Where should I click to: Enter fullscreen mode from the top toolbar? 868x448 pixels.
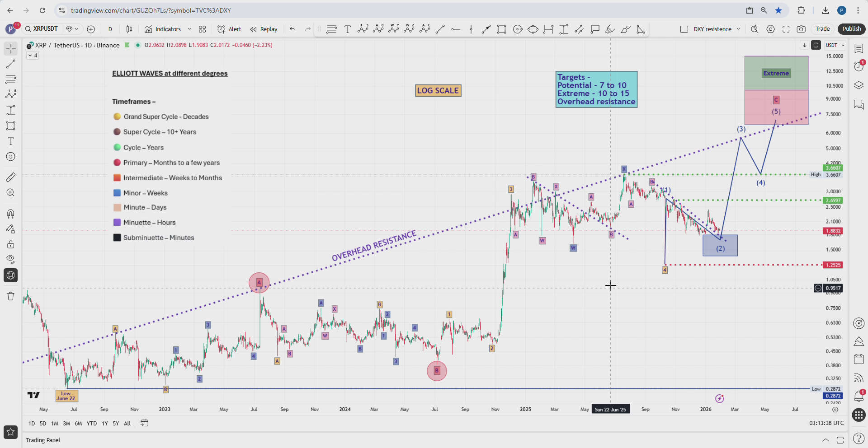click(x=786, y=29)
